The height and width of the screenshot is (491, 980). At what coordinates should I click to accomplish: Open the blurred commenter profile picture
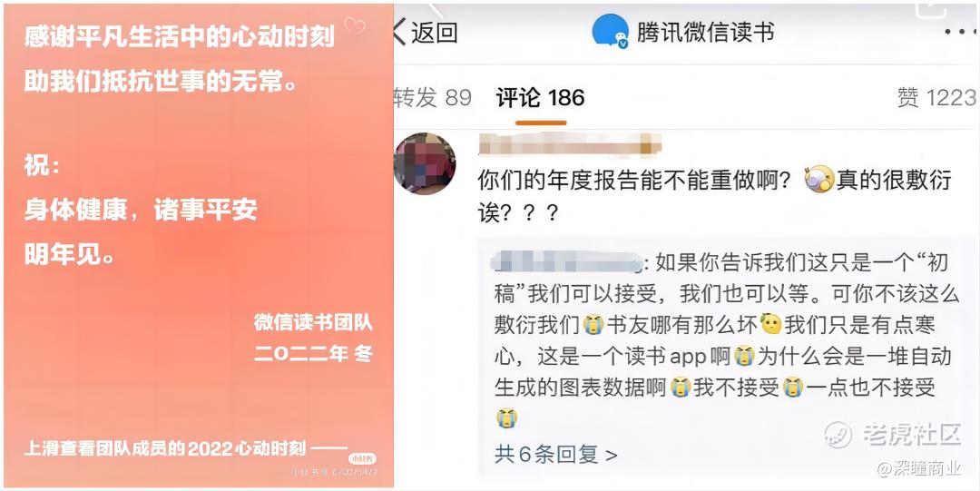point(425,163)
